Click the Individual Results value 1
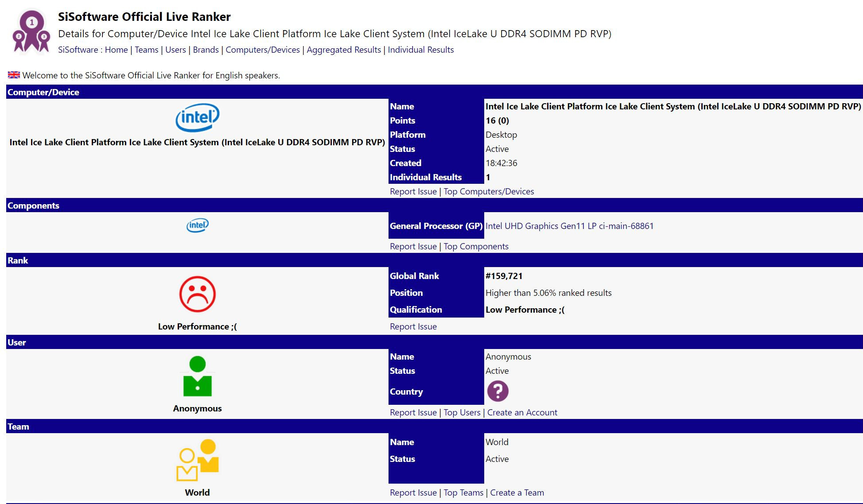This screenshot has height=504, width=863. pyautogui.click(x=488, y=177)
